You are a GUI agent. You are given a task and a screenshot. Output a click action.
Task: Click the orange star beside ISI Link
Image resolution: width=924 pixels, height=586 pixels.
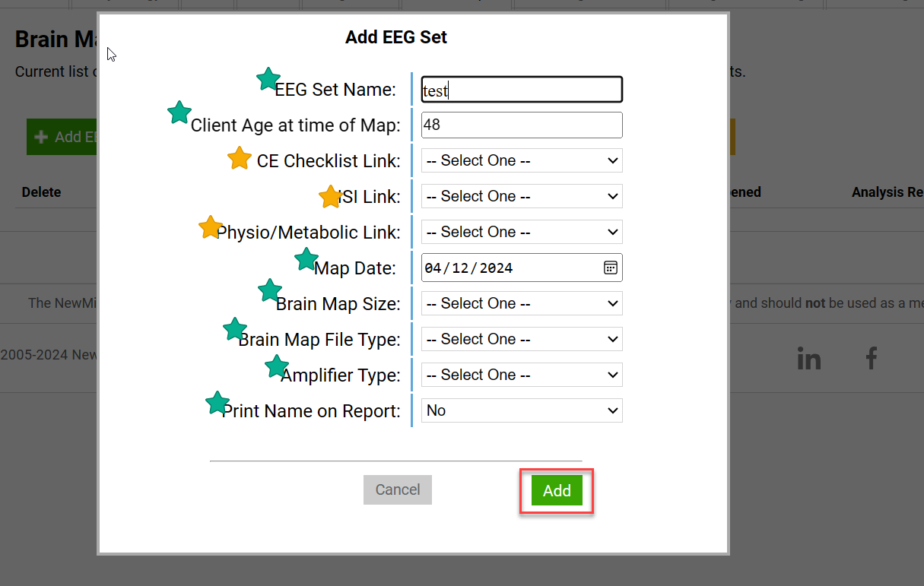coord(330,196)
